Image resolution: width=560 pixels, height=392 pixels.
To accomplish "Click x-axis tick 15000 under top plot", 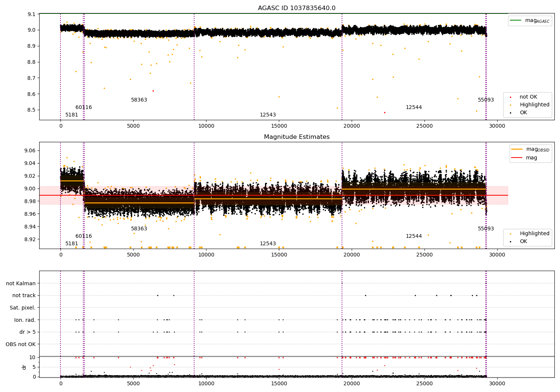I will click(x=279, y=126).
